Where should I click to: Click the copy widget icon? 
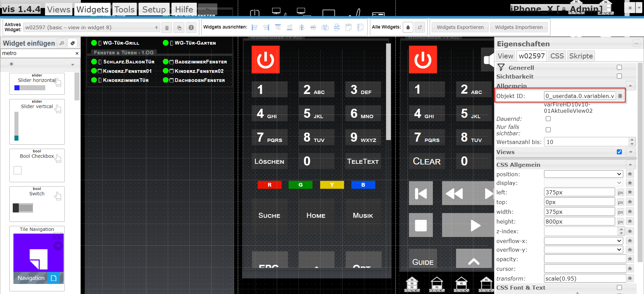179,28
